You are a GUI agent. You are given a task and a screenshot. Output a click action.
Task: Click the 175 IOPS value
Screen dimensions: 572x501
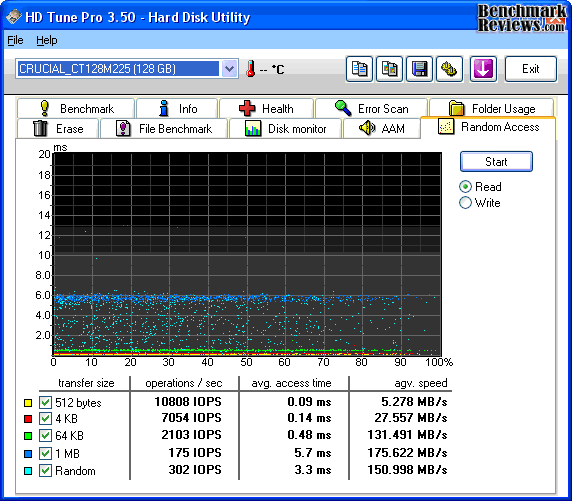tap(195, 453)
